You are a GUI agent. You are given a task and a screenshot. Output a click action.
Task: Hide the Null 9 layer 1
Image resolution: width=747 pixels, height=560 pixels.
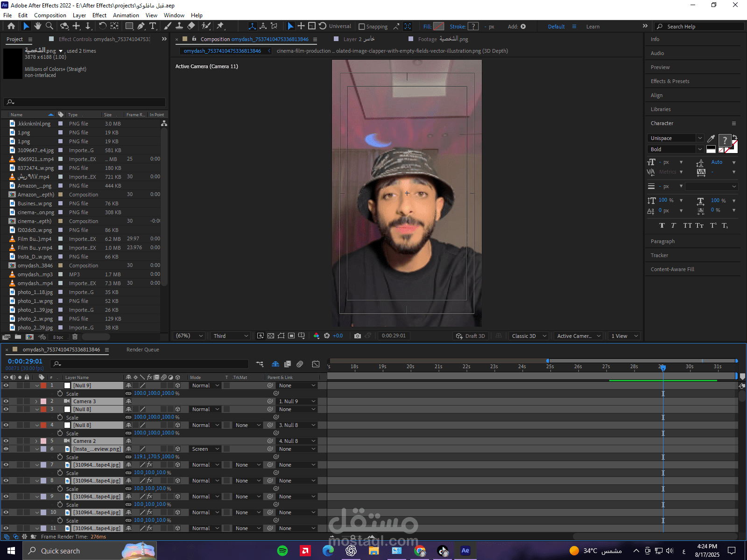coord(6,385)
